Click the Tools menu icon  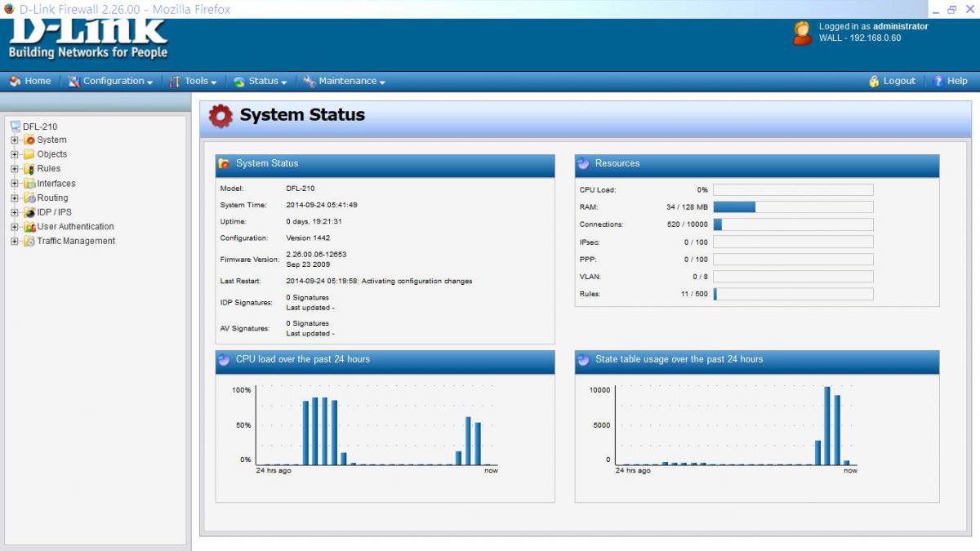click(x=175, y=81)
